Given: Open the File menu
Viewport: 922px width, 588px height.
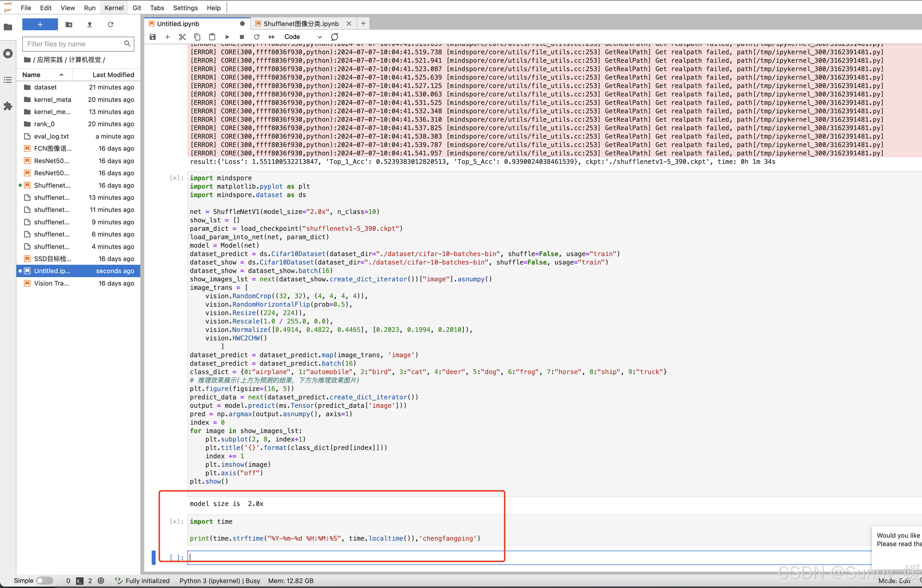Looking at the screenshot, I should pos(26,8).
